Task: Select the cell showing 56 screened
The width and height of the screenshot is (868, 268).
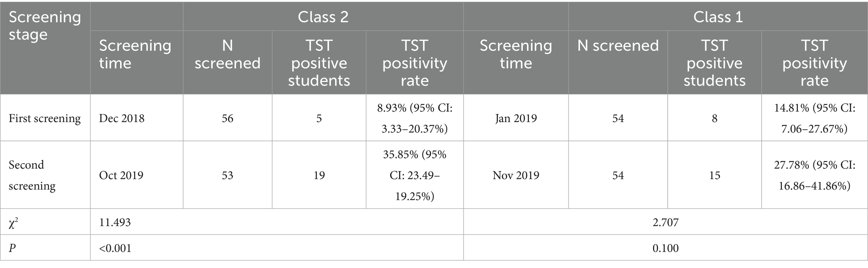Action: (x=227, y=118)
